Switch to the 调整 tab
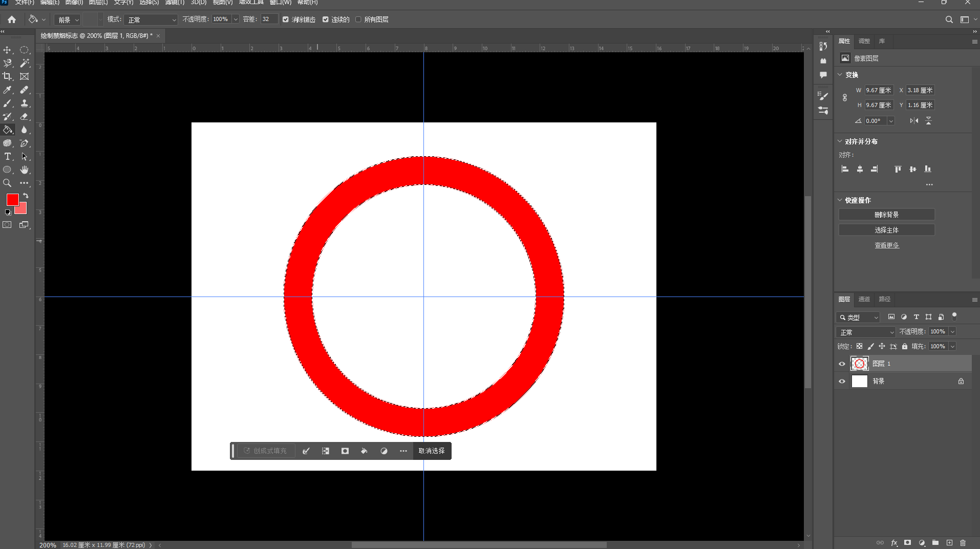Screen dimensions: 980x549 [864, 41]
